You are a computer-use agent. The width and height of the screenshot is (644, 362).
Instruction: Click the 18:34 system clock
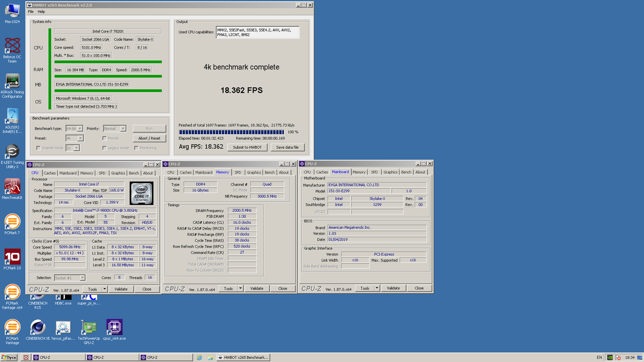click(630, 358)
